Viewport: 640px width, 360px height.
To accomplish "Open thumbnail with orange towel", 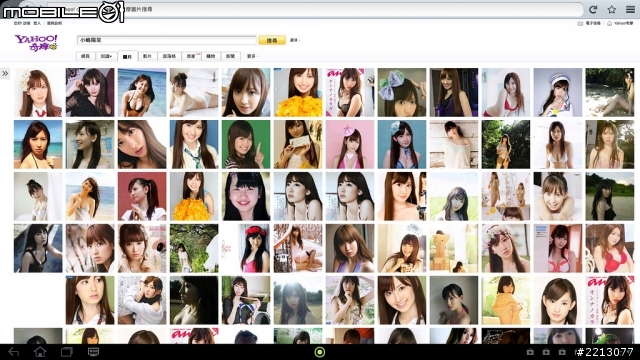I will click(506, 300).
